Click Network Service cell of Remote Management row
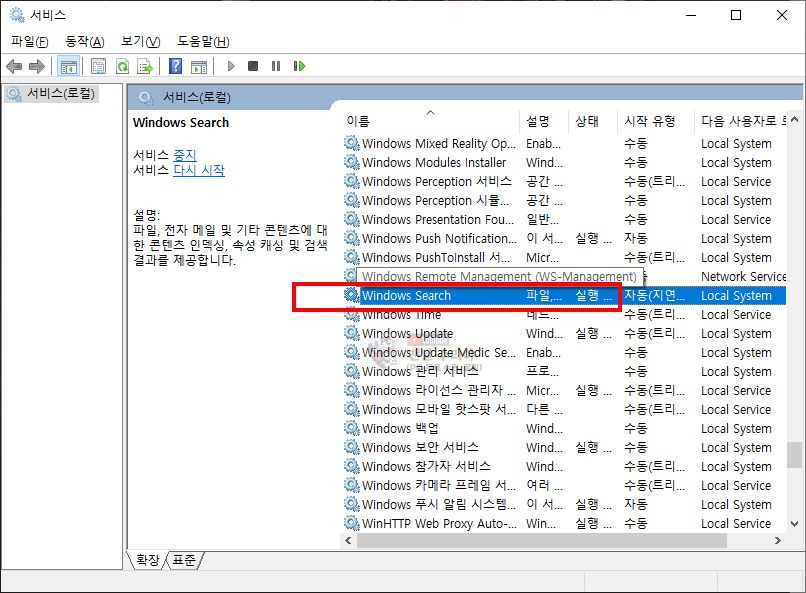This screenshot has width=806, height=593. [743, 276]
